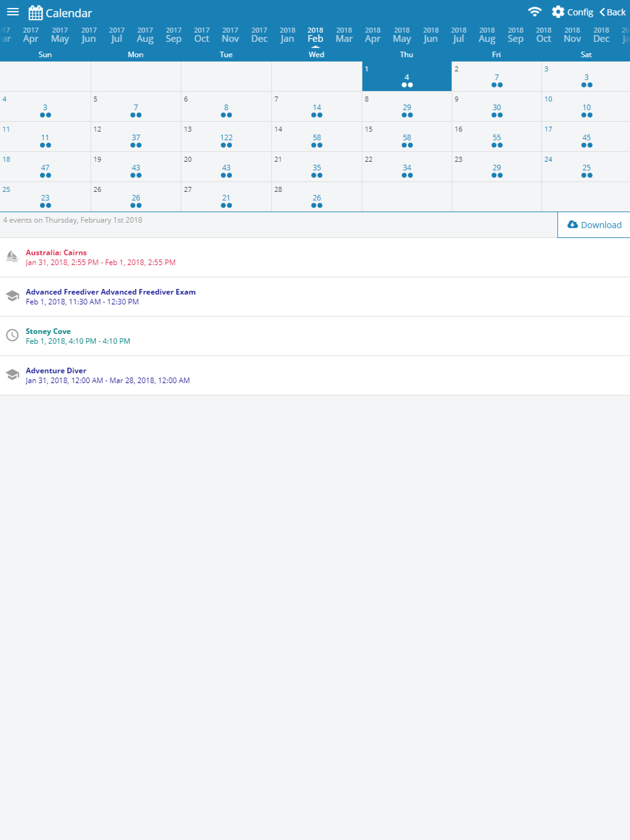Viewport: 630px width, 840px height.
Task: Open the Adventure Diver event
Action: coord(315,375)
